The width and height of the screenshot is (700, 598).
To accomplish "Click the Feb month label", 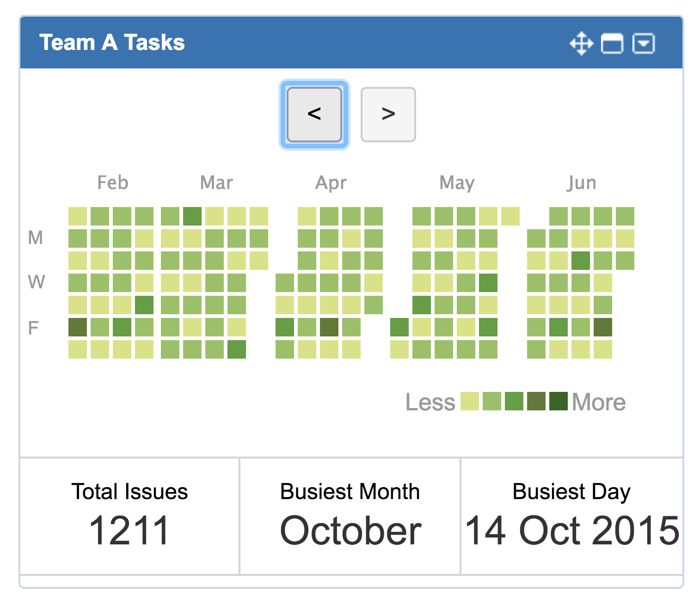I will (113, 183).
